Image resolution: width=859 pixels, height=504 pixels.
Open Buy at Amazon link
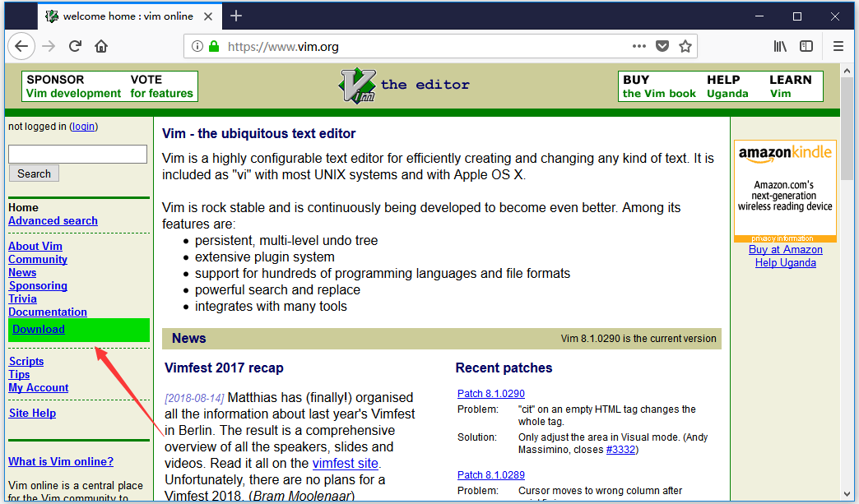point(786,250)
